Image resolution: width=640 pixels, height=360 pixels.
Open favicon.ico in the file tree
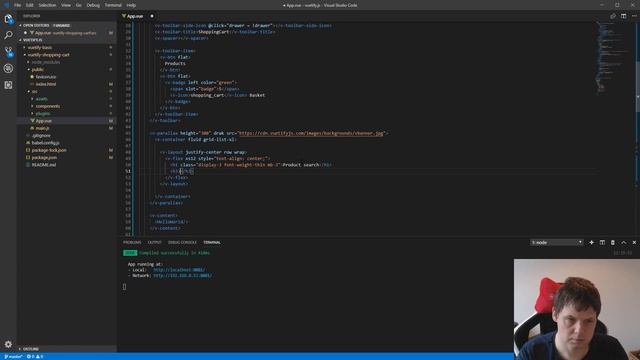click(x=46, y=77)
